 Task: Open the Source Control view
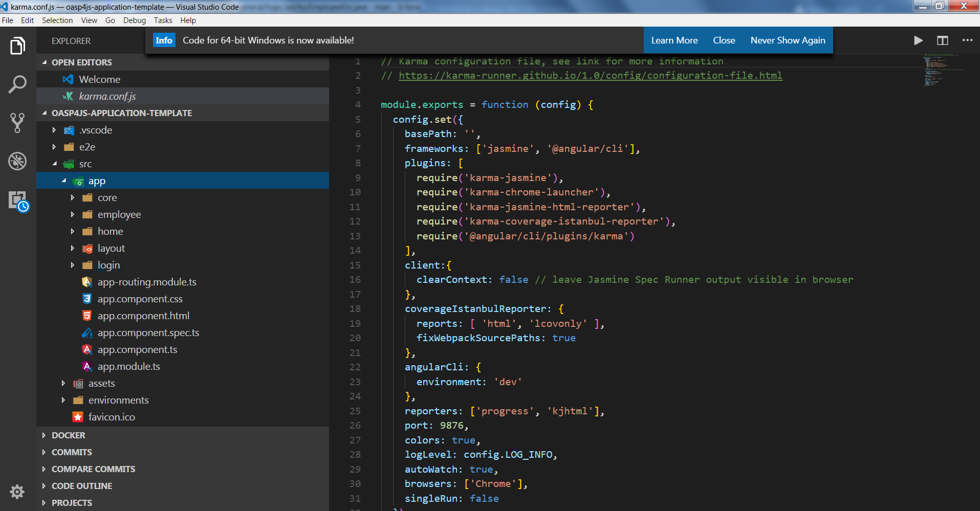click(18, 123)
